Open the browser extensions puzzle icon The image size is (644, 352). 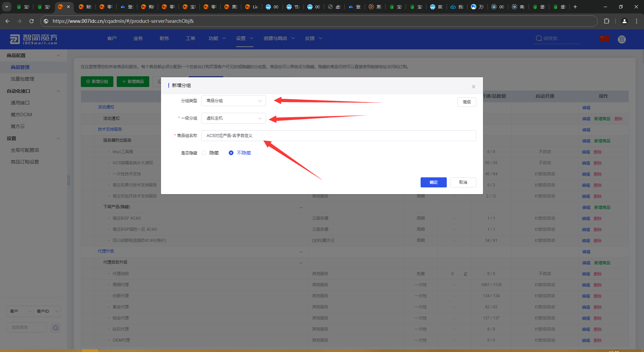(x=606, y=21)
